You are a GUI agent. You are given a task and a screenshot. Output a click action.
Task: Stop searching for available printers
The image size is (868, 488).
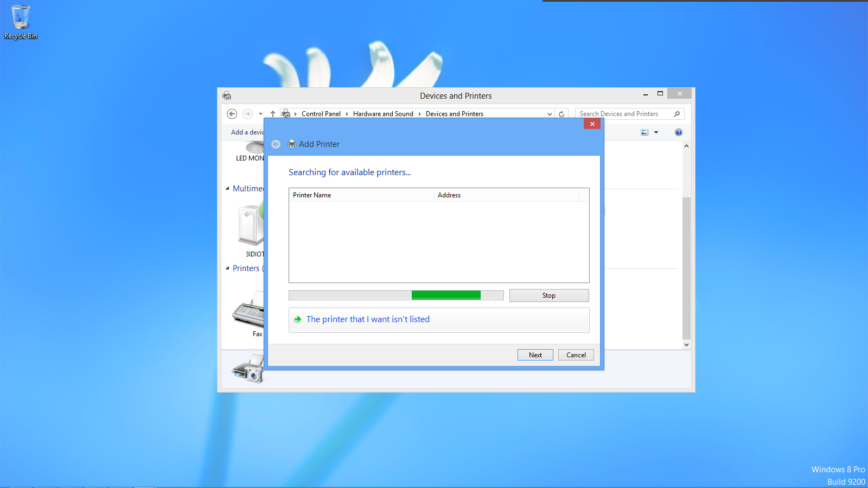548,295
